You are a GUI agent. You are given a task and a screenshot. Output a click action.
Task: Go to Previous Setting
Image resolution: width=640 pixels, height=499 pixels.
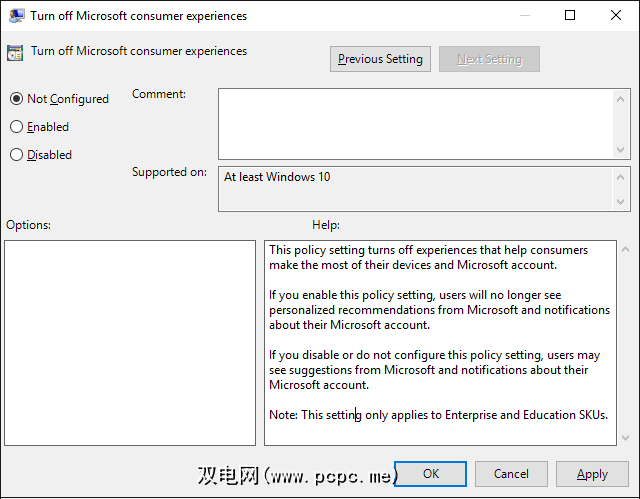pyautogui.click(x=380, y=59)
